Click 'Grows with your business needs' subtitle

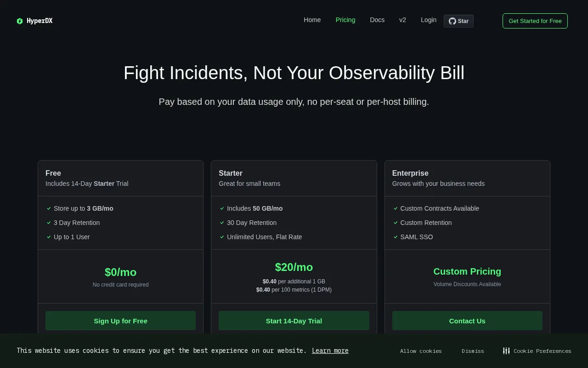tap(438, 184)
